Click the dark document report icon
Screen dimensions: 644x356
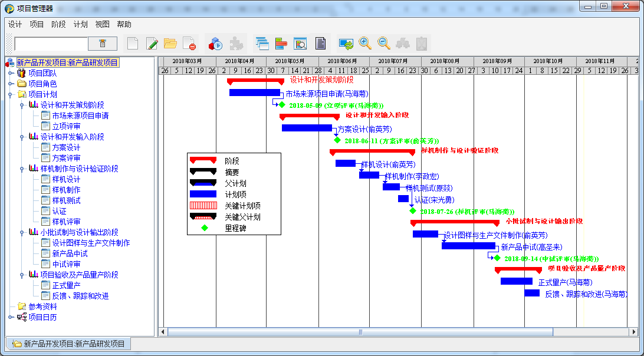coord(320,43)
